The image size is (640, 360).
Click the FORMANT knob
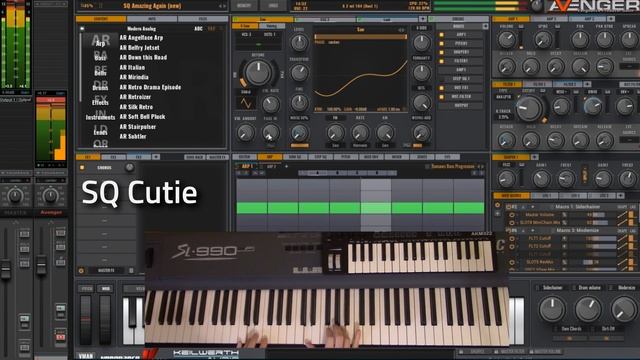pyautogui.click(x=421, y=73)
